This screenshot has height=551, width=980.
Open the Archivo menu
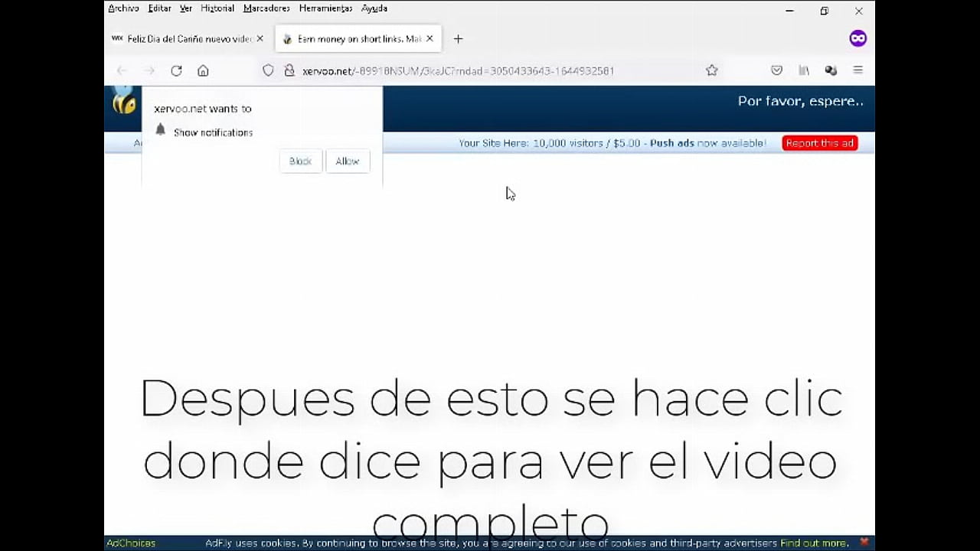pyautogui.click(x=123, y=8)
